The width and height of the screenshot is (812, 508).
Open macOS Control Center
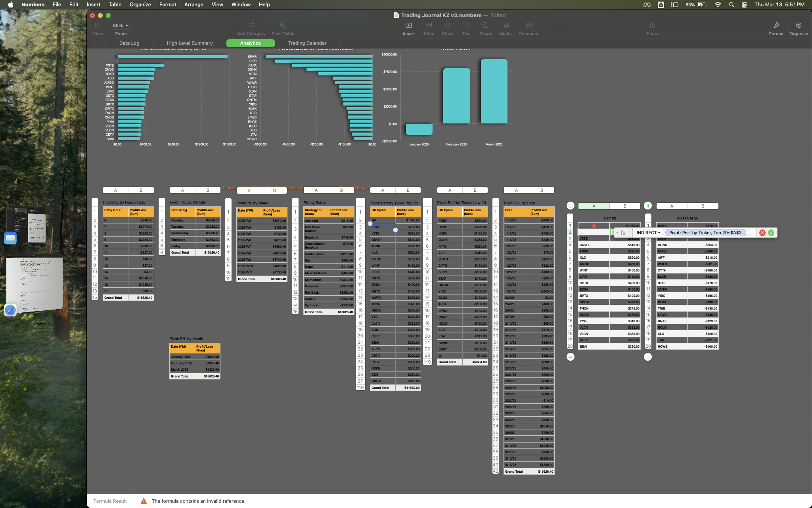(744, 5)
